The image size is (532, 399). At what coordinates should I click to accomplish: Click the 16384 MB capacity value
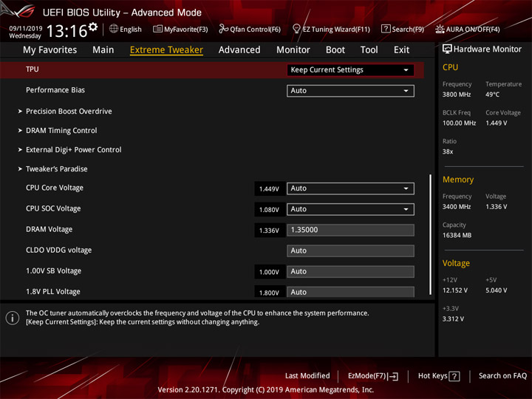457,235
